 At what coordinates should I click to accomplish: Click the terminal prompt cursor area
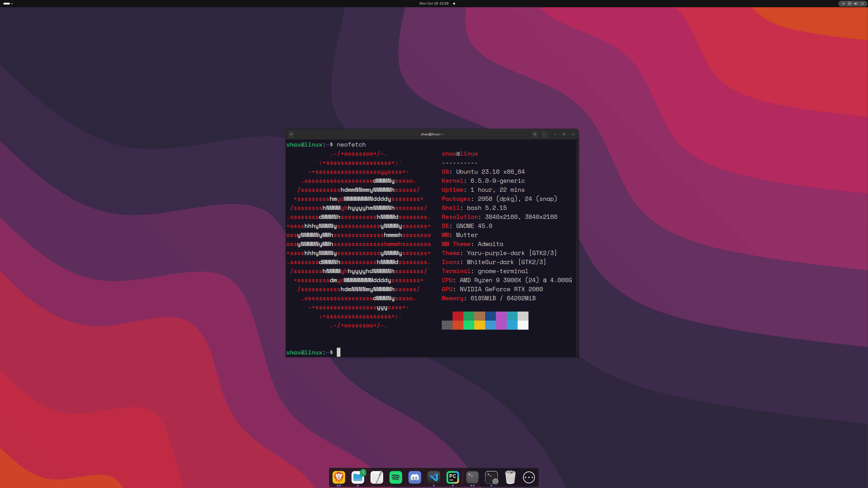[x=338, y=352]
